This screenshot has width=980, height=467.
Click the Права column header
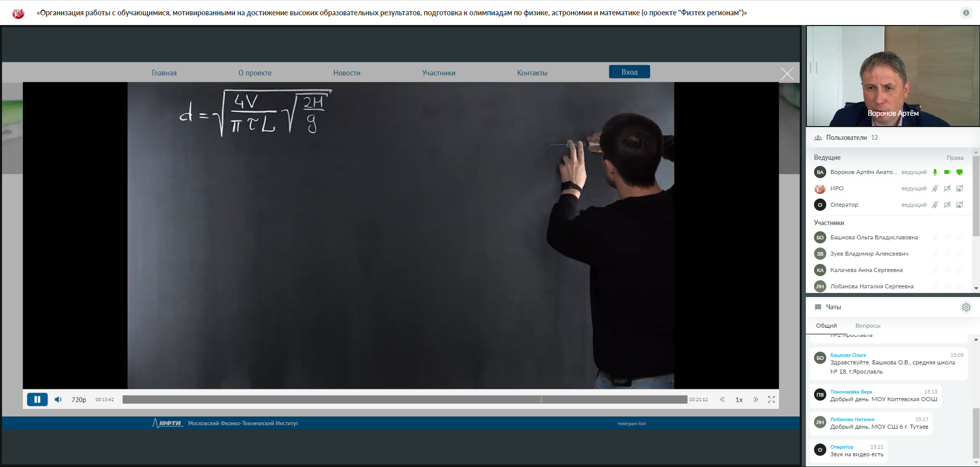tap(955, 158)
